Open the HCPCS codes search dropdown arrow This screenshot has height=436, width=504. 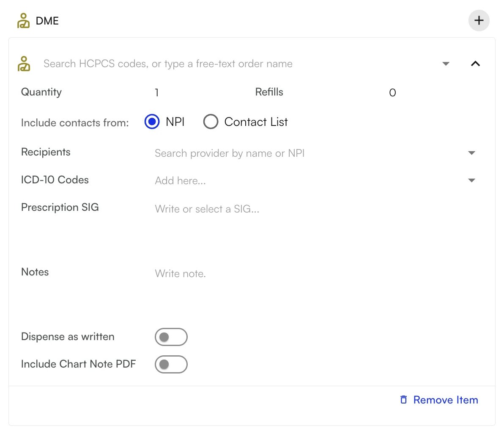446,63
